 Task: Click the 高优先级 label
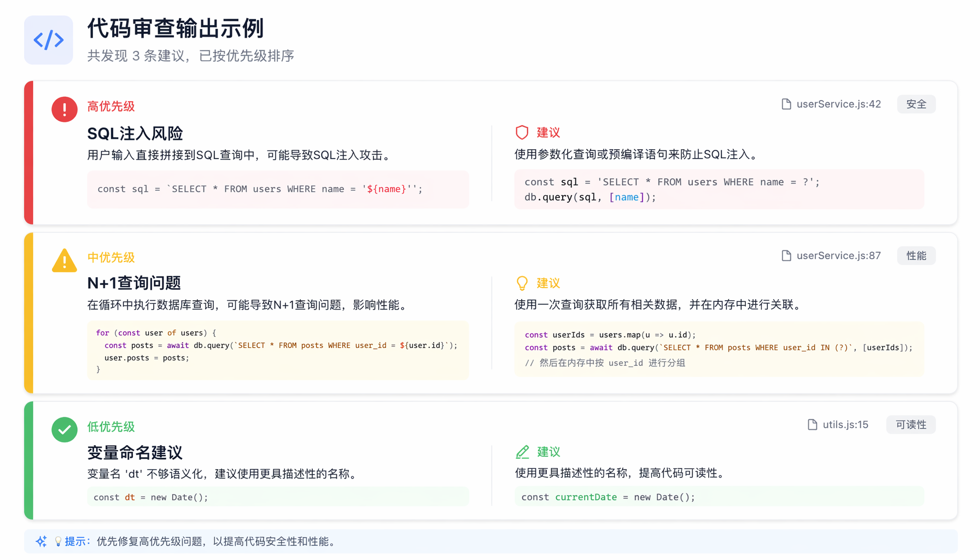(x=111, y=107)
